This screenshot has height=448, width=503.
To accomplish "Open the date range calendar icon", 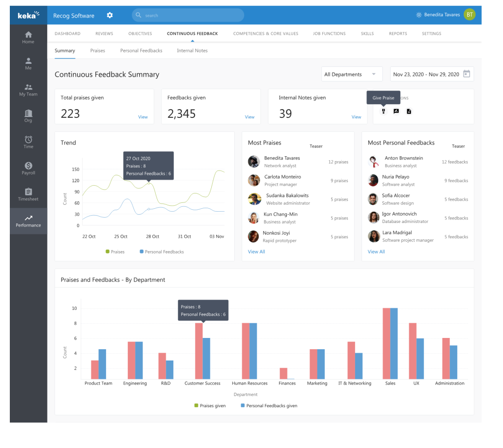I will pyautogui.click(x=467, y=74).
